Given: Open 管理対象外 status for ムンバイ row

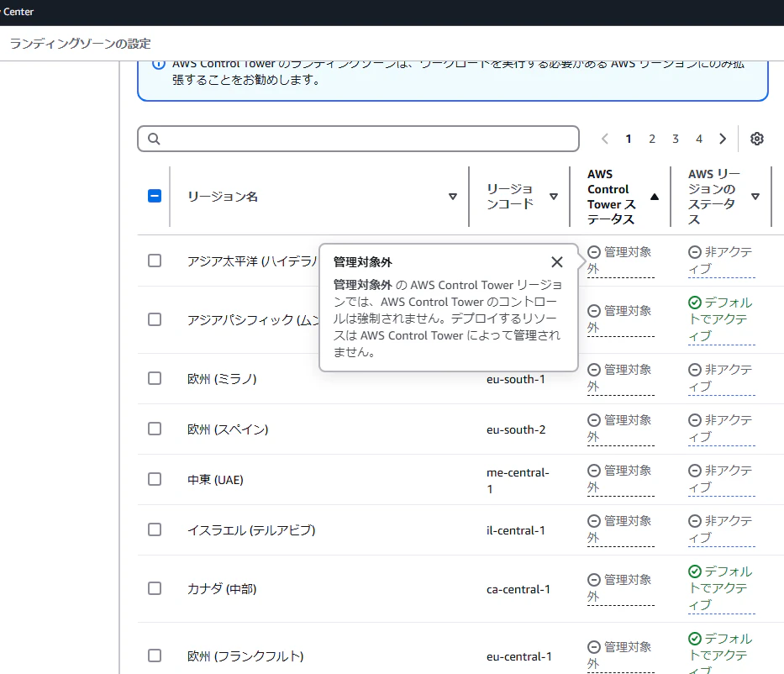Looking at the screenshot, I should click(x=620, y=319).
